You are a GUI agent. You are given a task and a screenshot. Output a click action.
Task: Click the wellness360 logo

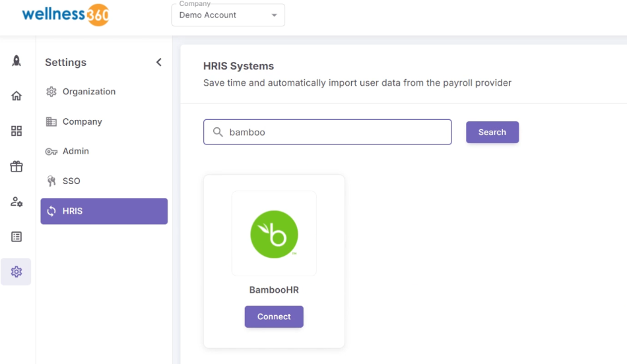point(65,15)
